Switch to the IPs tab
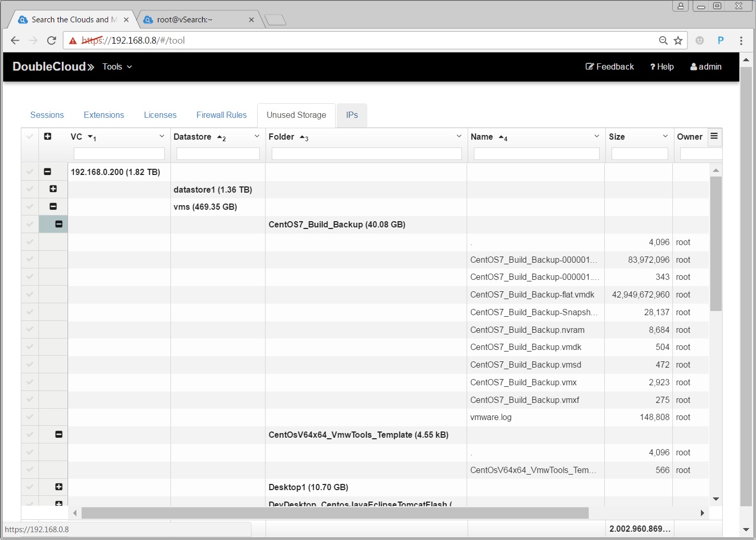Image resolution: width=756 pixels, height=540 pixels. 352,115
